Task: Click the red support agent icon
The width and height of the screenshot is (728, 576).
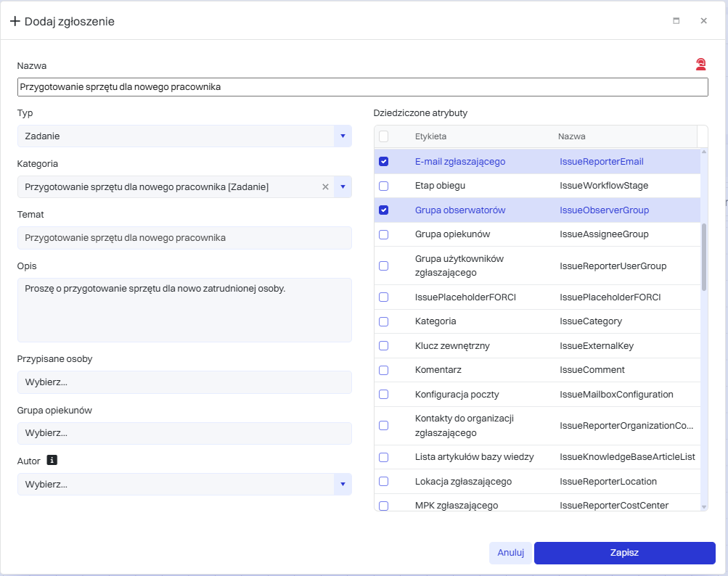Action: point(700,65)
